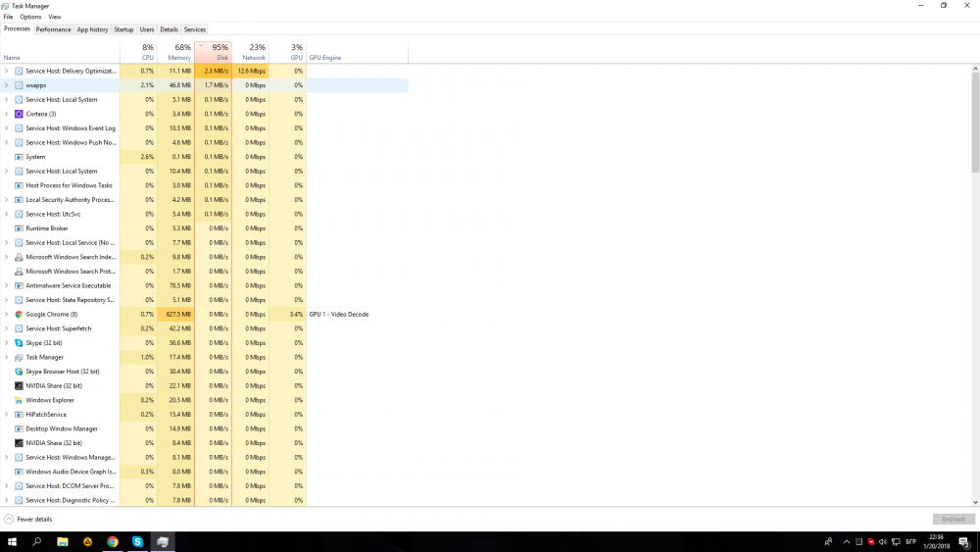The width and height of the screenshot is (980, 552).
Task: Click the process list vertical scrollbar thumb
Action: tap(975, 122)
